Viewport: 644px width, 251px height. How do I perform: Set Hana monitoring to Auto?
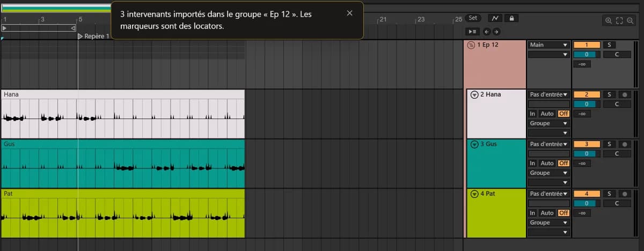tap(547, 114)
